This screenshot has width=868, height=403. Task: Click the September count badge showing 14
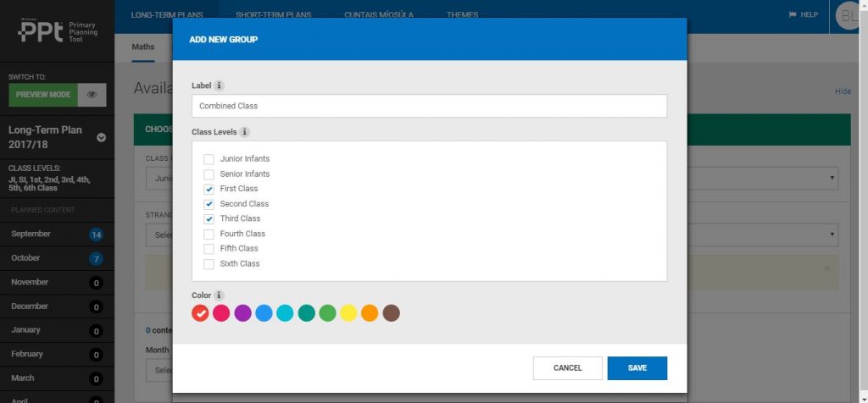96,235
